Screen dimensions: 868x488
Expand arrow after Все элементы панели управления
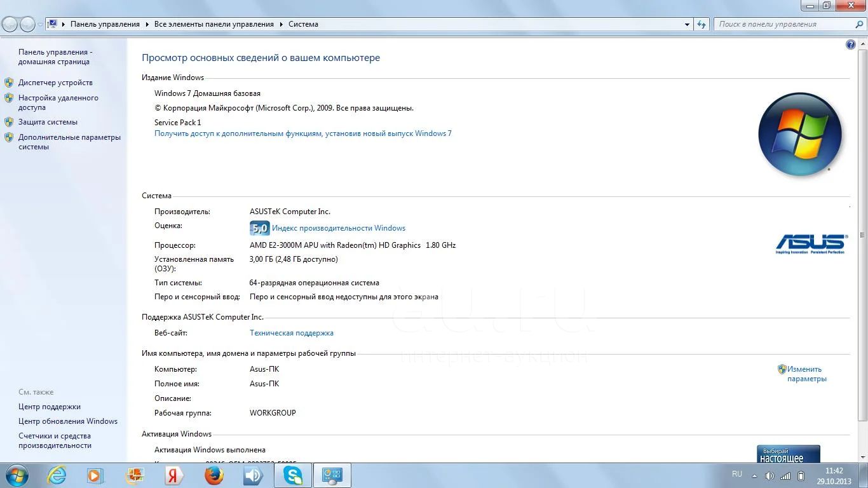pyautogui.click(x=281, y=24)
